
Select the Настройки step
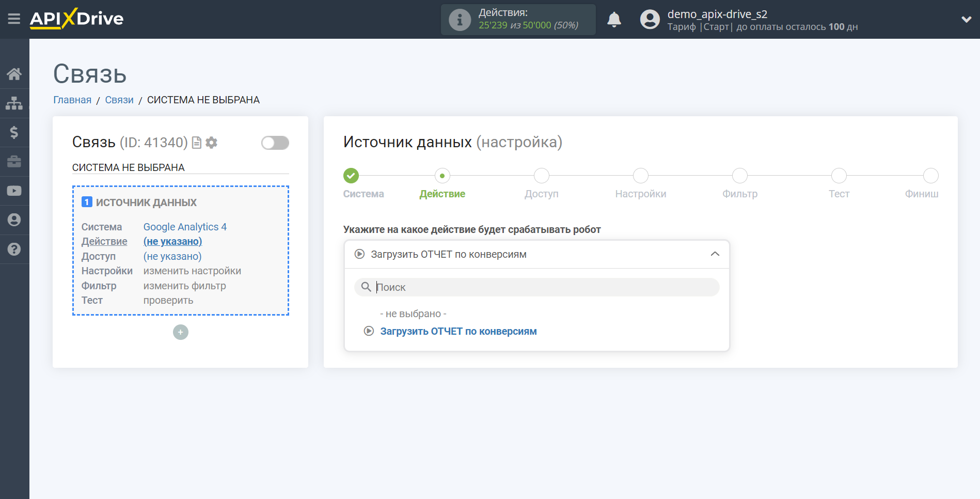coord(641,176)
